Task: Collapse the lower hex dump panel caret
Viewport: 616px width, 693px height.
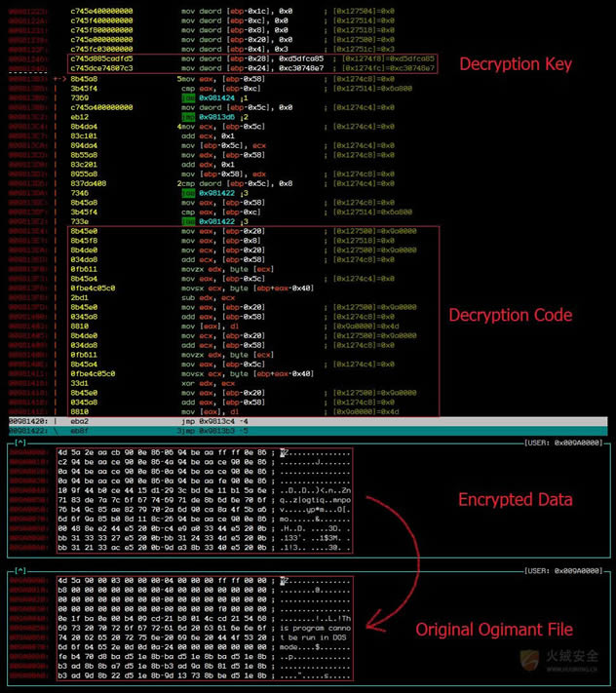Action: pos(19,570)
